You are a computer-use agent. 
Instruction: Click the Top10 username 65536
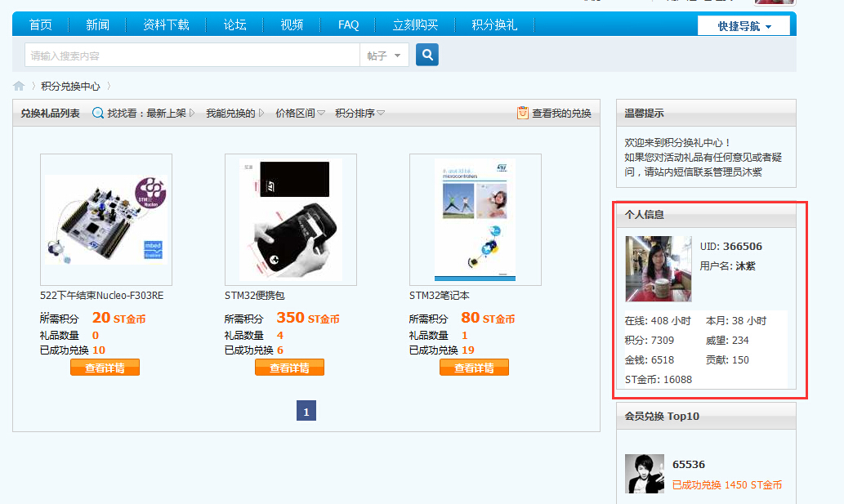pos(689,464)
